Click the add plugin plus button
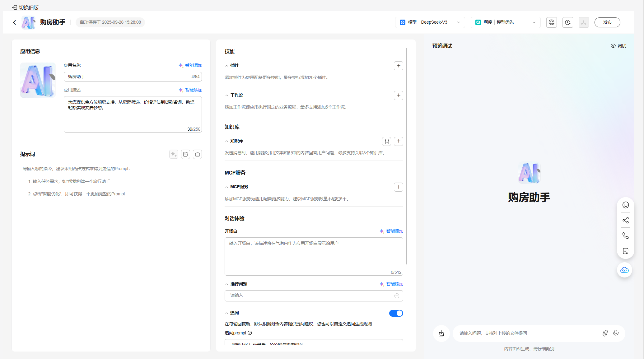The width and height of the screenshot is (644, 359). [398, 66]
